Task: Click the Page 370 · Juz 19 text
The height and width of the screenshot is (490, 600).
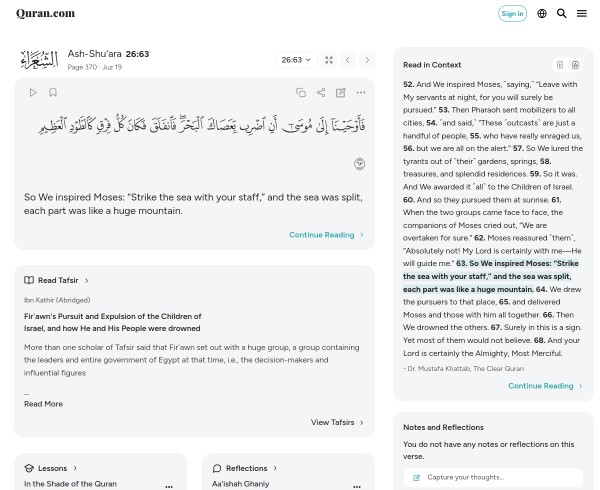Action: pos(95,67)
